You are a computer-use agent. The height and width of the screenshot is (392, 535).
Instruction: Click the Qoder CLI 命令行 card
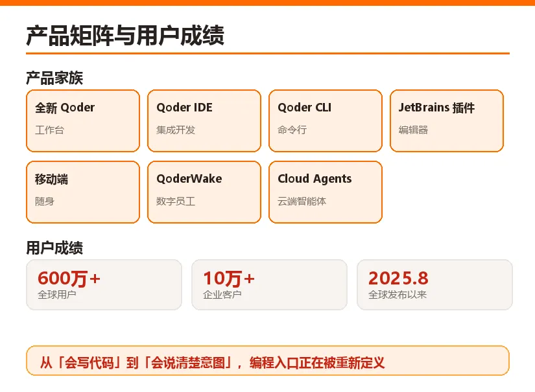[x=326, y=121]
